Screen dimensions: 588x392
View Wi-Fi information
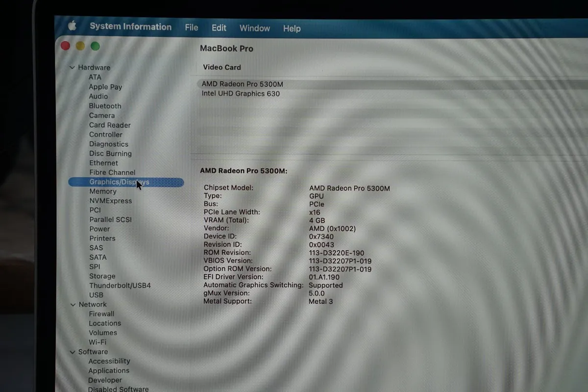pyautogui.click(x=98, y=342)
